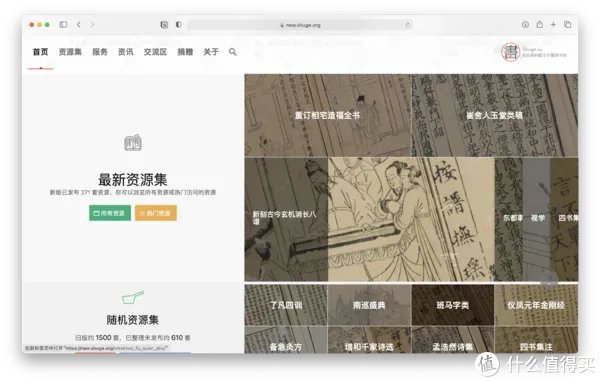Image resolution: width=600 pixels, height=382 pixels.
Task: Open the 了凡四训 tile
Action: pyautogui.click(x=286, y=305)
